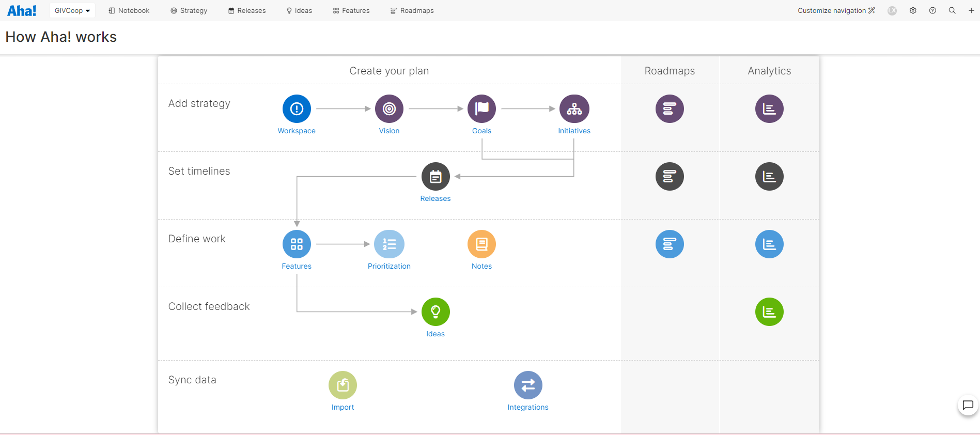The image size is (980, 435).
Task: Open the Define work roadmap blue icon
Action: click(x=670, y=244)
